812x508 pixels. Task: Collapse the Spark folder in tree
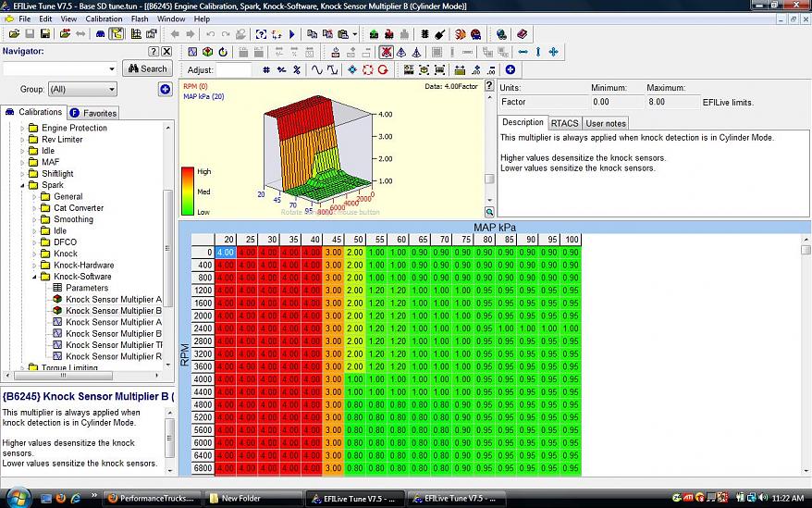tap(22, 185)
